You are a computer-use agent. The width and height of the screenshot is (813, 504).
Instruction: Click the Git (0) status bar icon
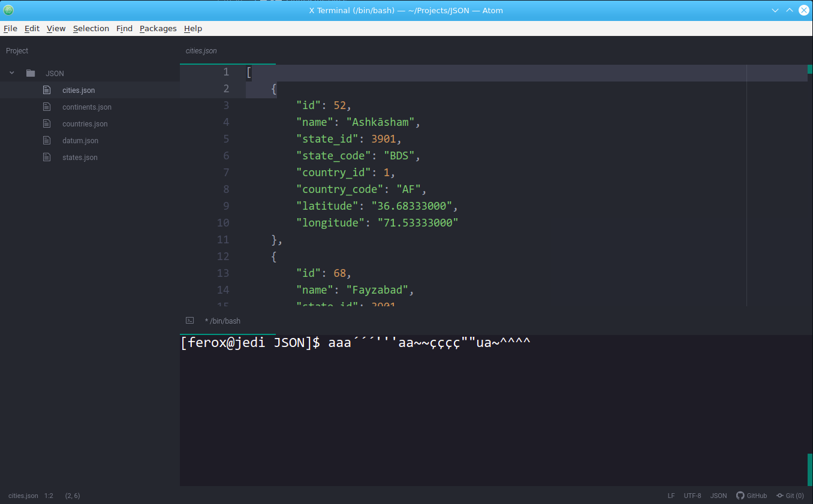790,496
